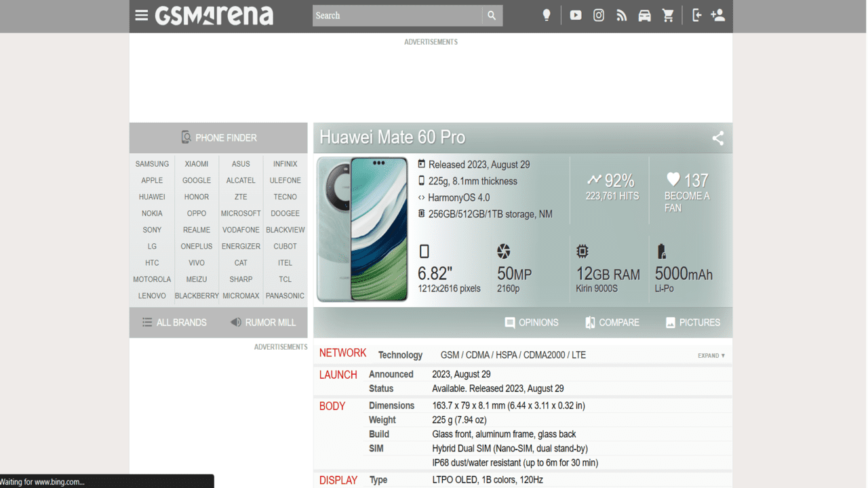Click the camera shutter icon above 50MP
Viewport: 868px width, 488px height.
click(503, 251)
